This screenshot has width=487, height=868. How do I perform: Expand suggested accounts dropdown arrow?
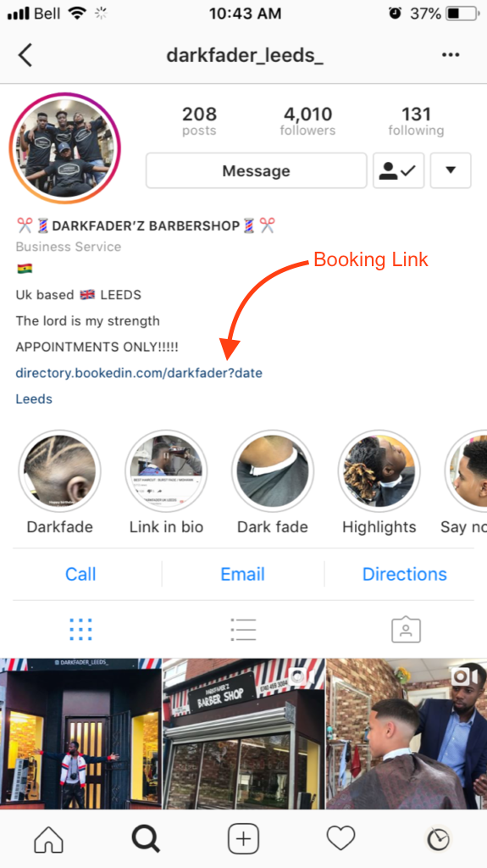pyautogui.click(x=451, y=170)
